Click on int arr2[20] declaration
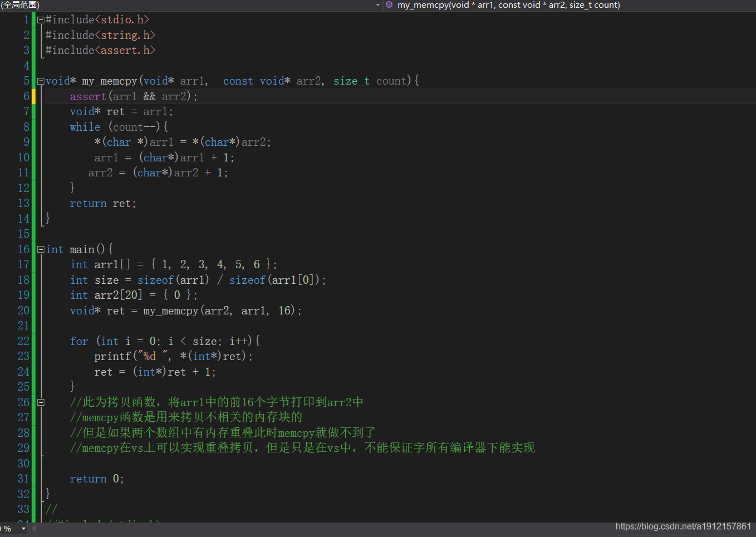 [x=134, y=295]
